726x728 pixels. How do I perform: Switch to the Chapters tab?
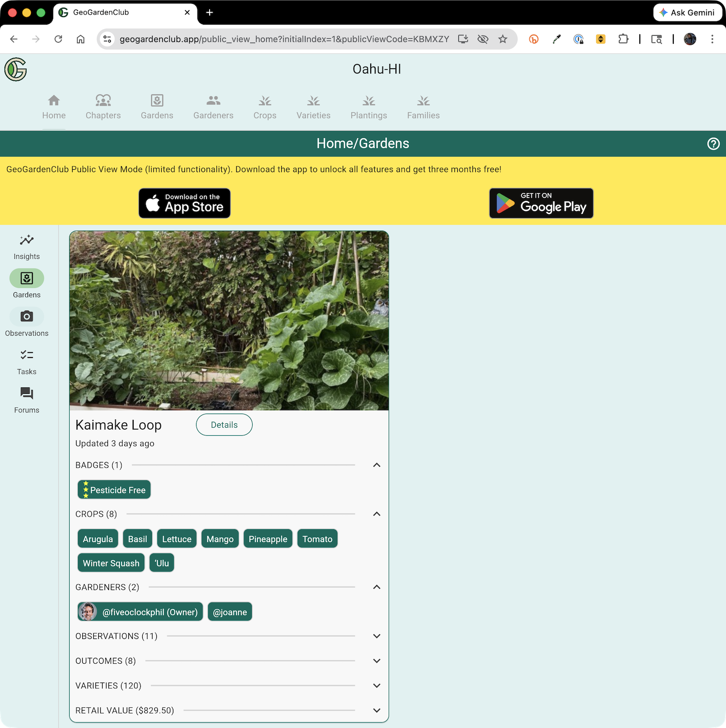(103, 107)
